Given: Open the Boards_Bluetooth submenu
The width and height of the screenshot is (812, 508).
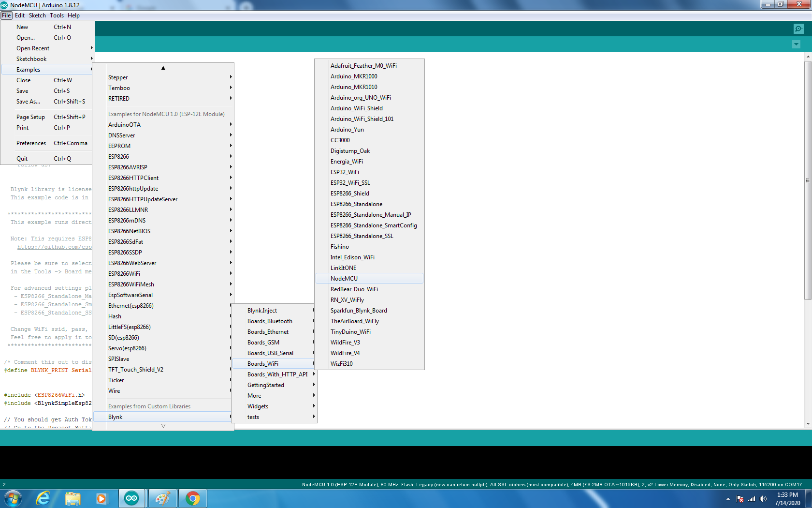Looking at the screenshot, I should pos(275,321).
